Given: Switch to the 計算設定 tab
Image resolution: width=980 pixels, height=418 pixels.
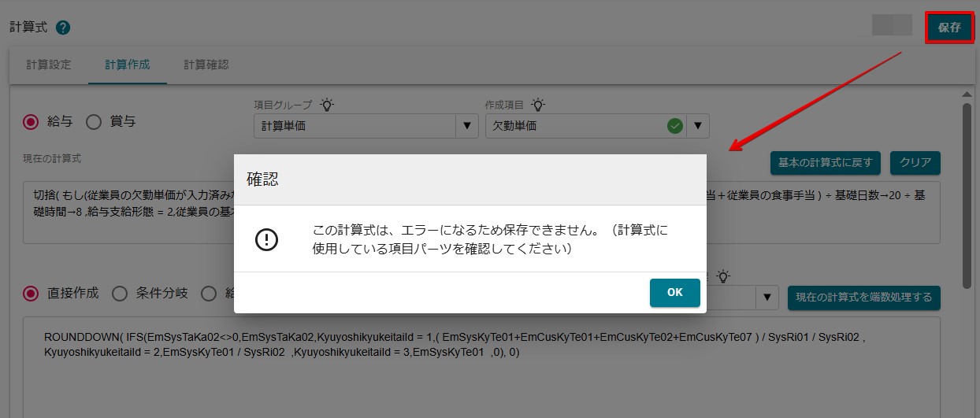Looking at the screenshot, I should 49,65.
